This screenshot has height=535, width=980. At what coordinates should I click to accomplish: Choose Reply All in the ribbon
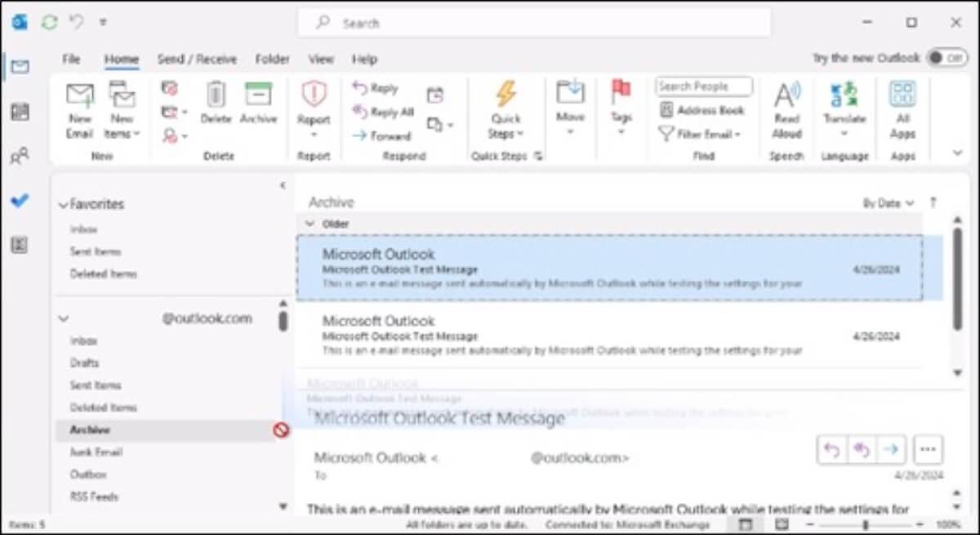(x=383, y=112)
